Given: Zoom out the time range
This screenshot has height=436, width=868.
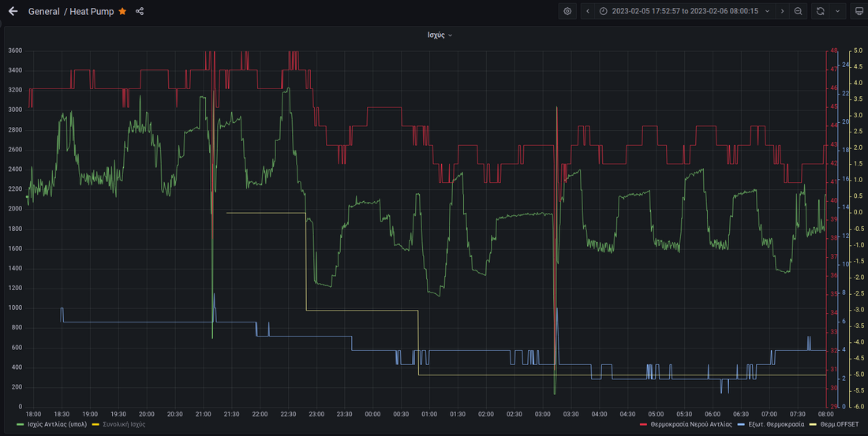Looking at the screenshot, I should pyautogui.click(x=799, y=11).
